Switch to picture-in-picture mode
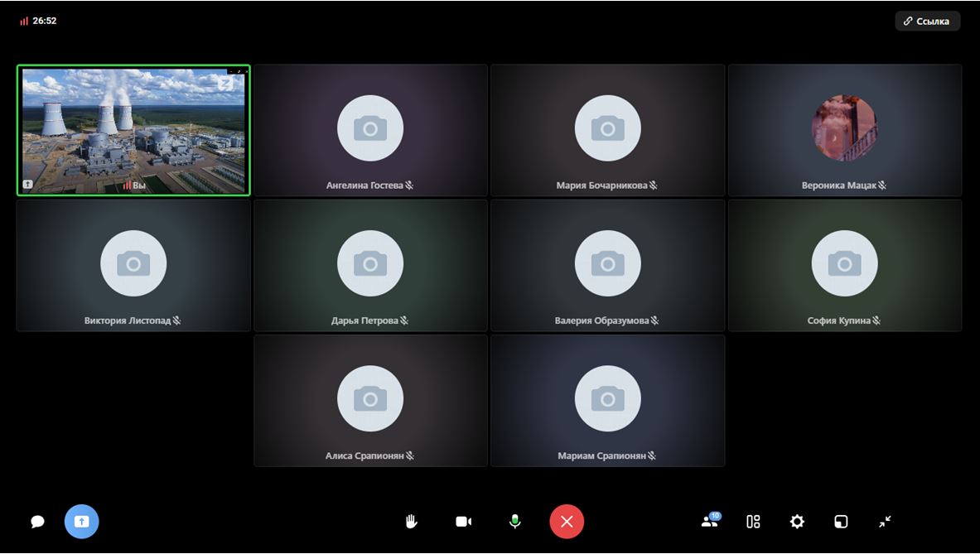The image size is (980, 554). [842, 522]
